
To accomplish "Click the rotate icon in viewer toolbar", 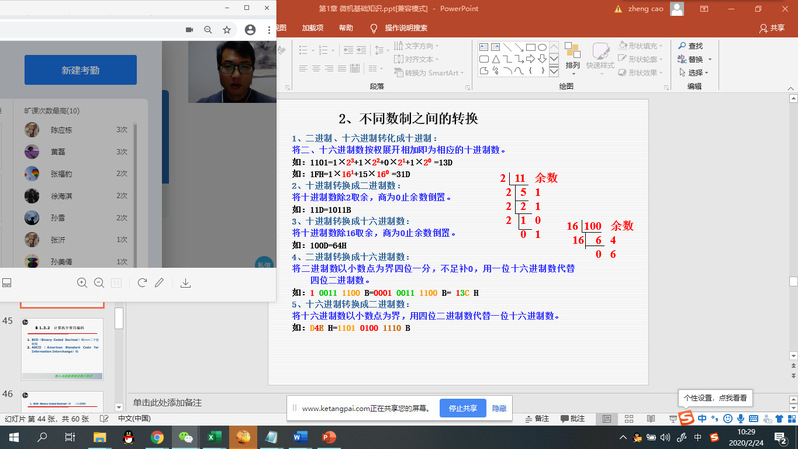I will 142,283.
